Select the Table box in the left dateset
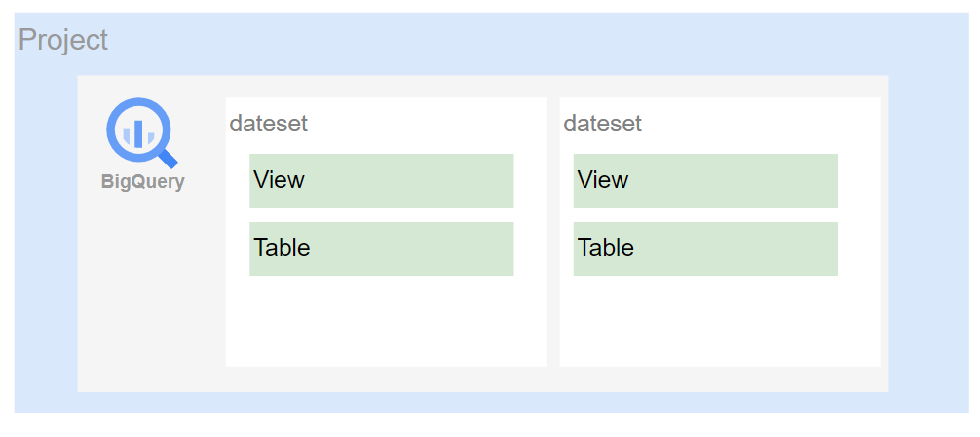Screen dimensions: 980x437 point(381,249)
